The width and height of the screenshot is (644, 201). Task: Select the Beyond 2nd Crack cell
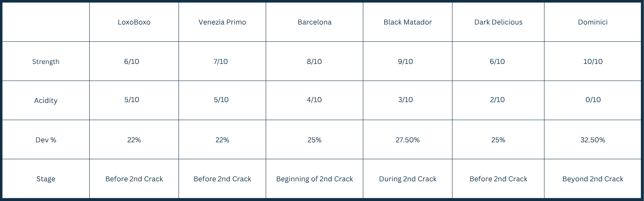[592, 179]
